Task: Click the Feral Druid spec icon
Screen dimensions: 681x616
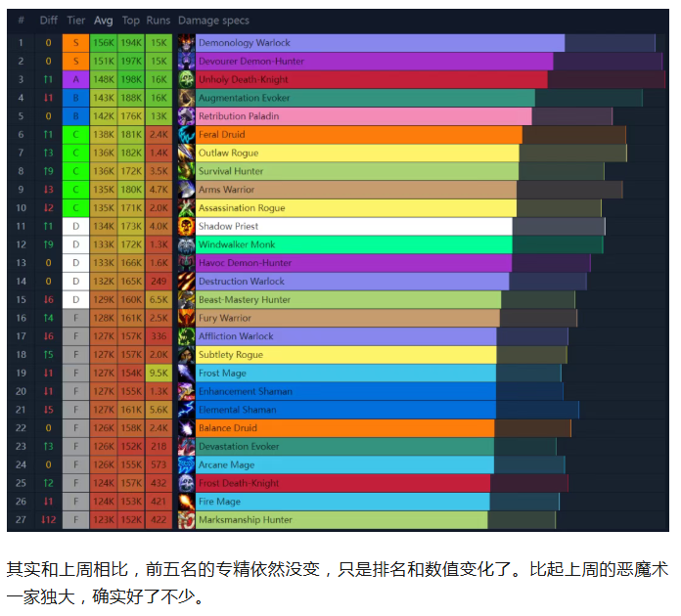Action: pos(186,135)
